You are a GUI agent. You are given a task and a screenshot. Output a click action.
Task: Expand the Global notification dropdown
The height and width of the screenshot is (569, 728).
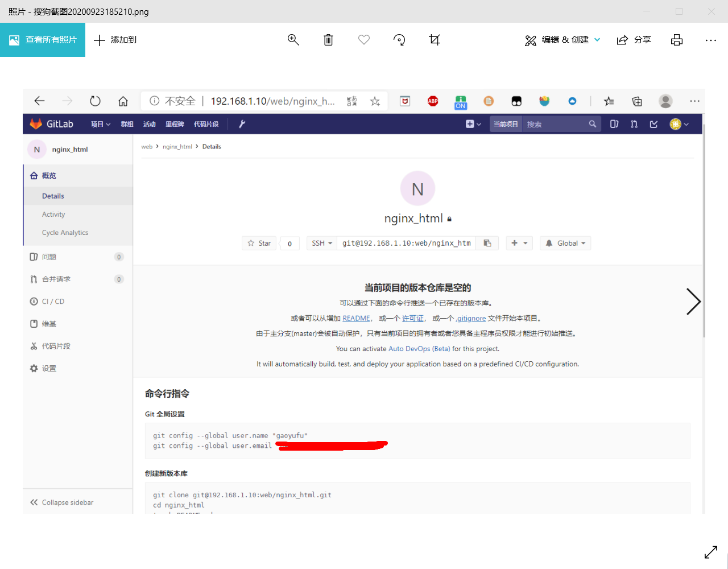click(x=565, y=244)
